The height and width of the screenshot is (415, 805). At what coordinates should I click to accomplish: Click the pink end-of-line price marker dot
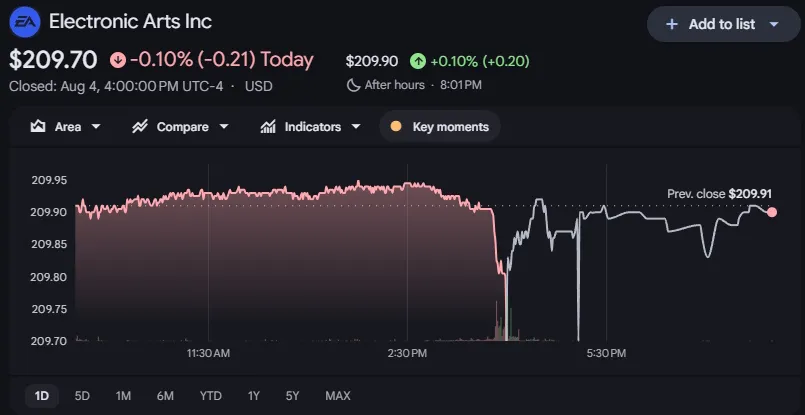point(772,212)
